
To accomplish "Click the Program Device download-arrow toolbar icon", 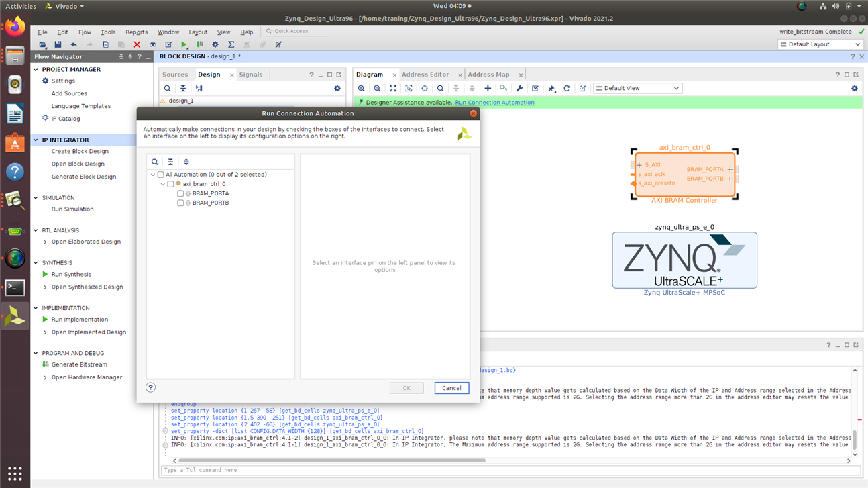I will (x=199, y=44).
